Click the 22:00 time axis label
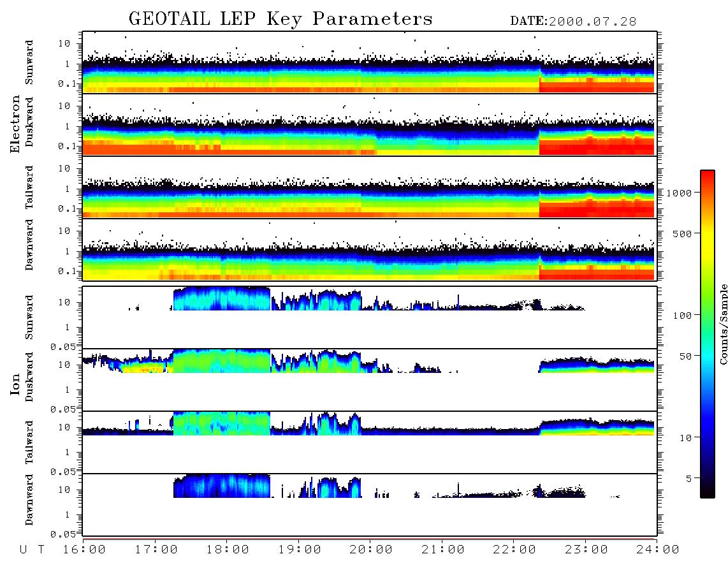The height and width of the screenshot is (561, 728). [515, 550]
